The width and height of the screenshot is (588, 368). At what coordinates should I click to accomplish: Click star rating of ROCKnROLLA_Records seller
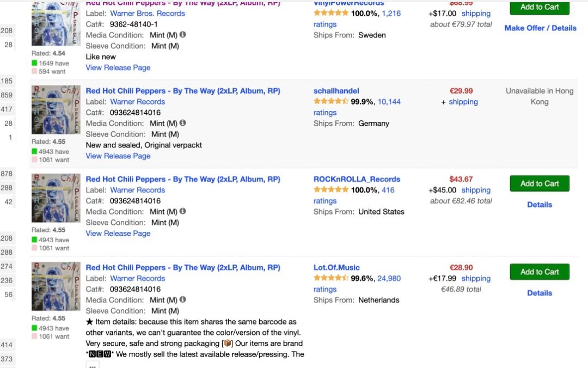coord(331,189)
